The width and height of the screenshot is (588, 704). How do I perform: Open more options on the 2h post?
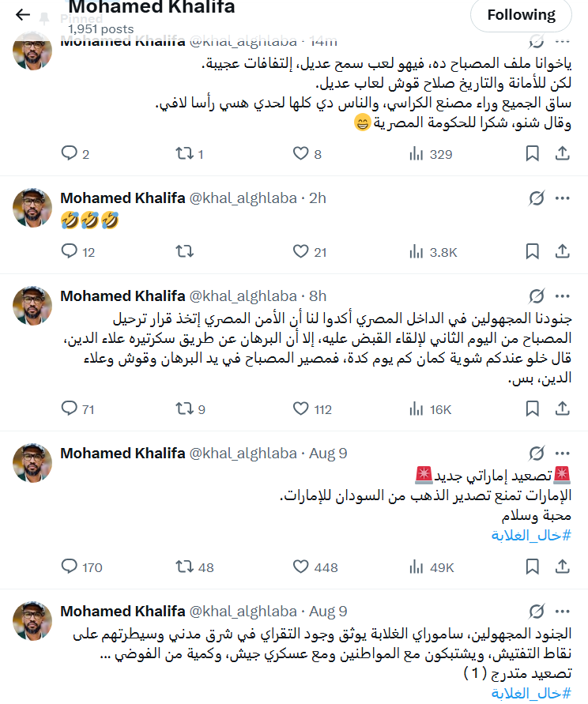[563, 198]
